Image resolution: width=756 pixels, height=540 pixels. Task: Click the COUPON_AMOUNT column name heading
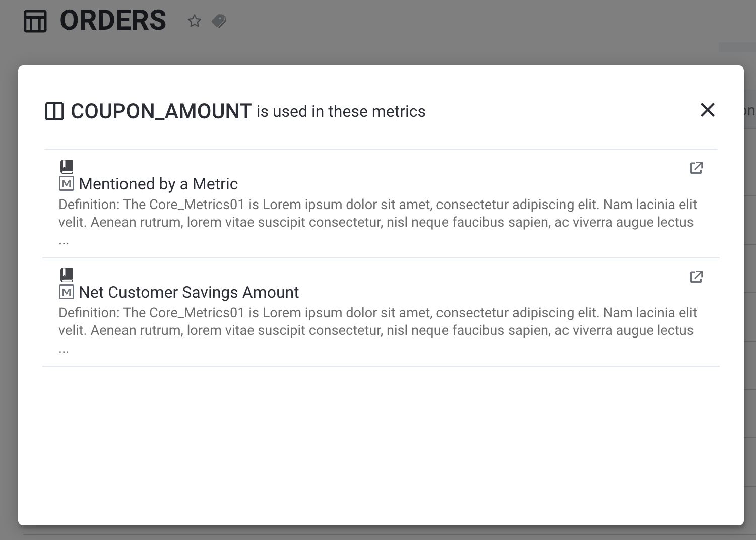click(161, 111)
